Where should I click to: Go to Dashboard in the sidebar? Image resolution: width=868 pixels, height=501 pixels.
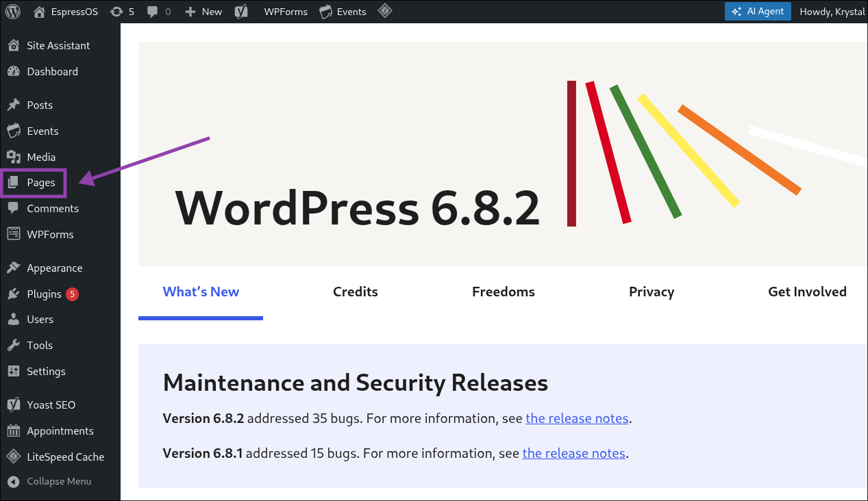tap(53, 72)
